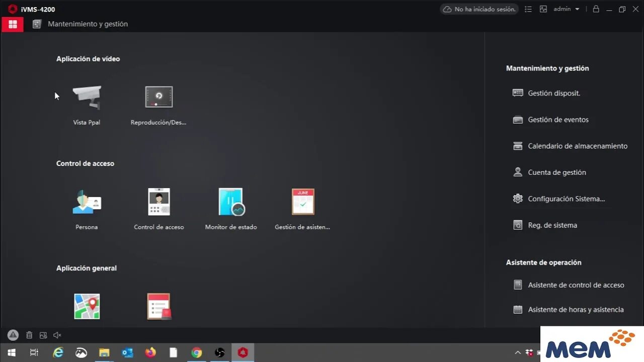
Task: Open Calendario de almacenamiento
Action: (x=570, y=146)
